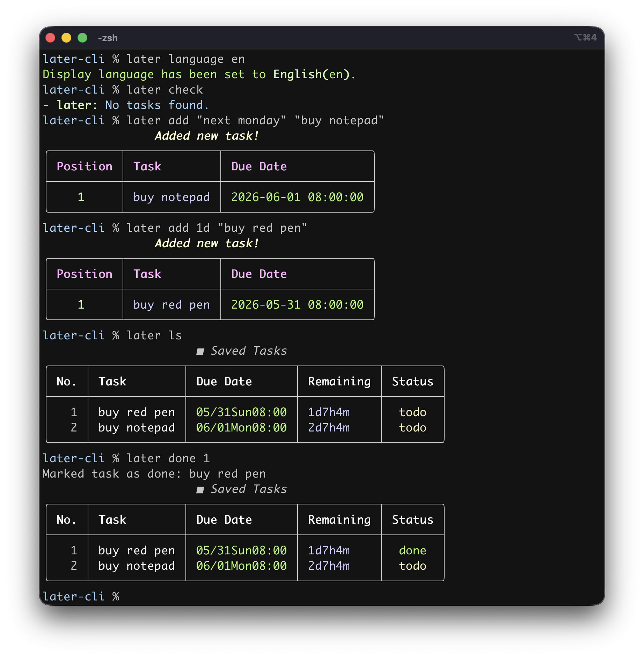Click No. header in last Saved Tasks table

click(x=66, y=520)
